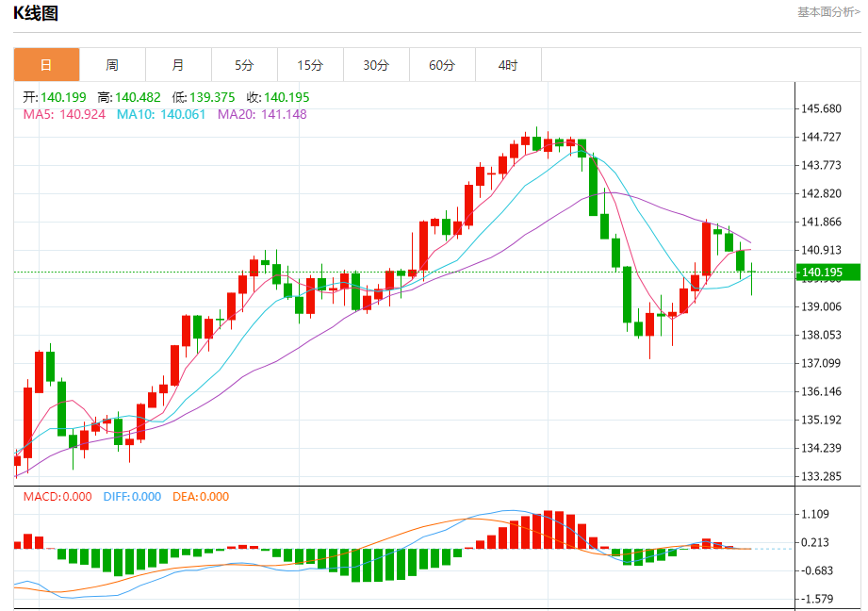Switch to the 周 weekly tab
The image size is (868, 611).
[112, 65]
